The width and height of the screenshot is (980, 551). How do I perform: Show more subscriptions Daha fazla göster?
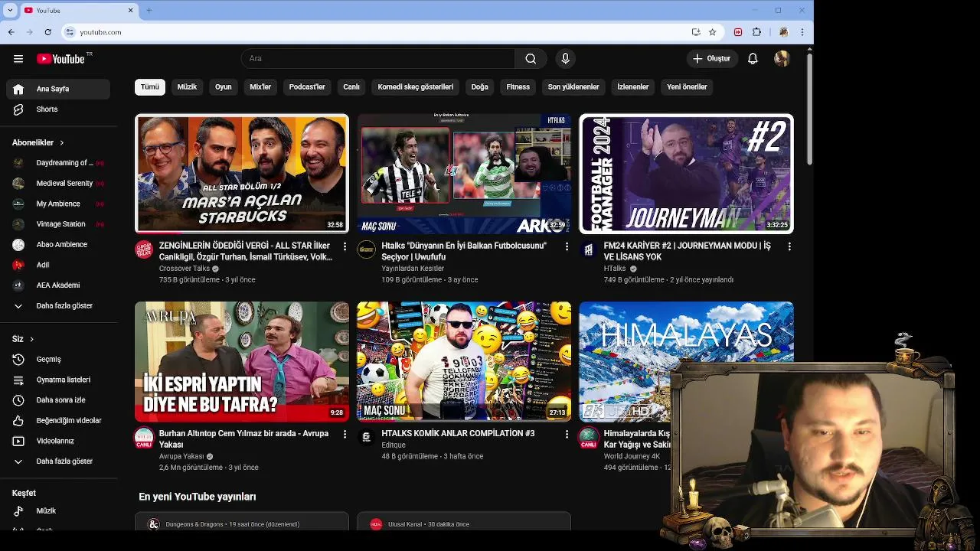58,306
